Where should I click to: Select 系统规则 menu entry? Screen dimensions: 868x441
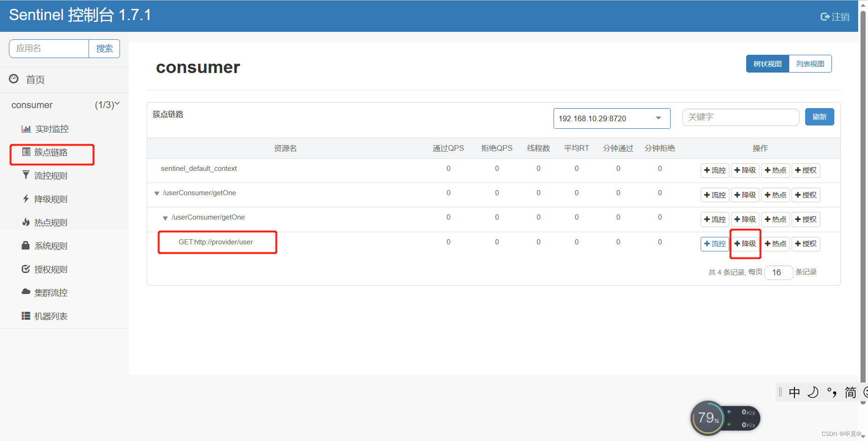click(51, 246)
